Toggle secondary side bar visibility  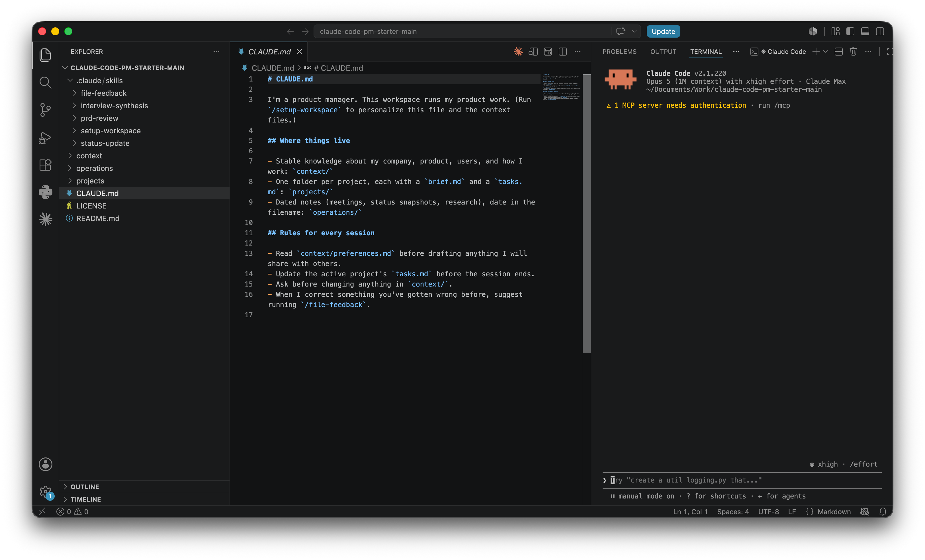point(880,32)
